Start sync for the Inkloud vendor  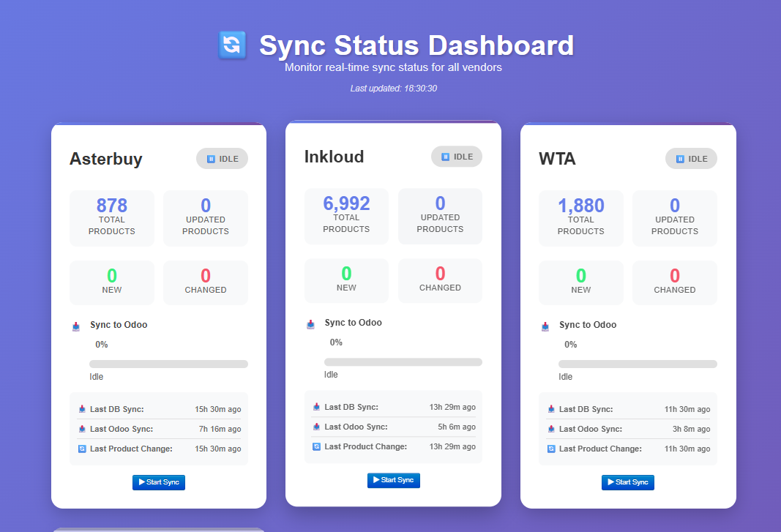pyautogui.click(x=394, y=480)
